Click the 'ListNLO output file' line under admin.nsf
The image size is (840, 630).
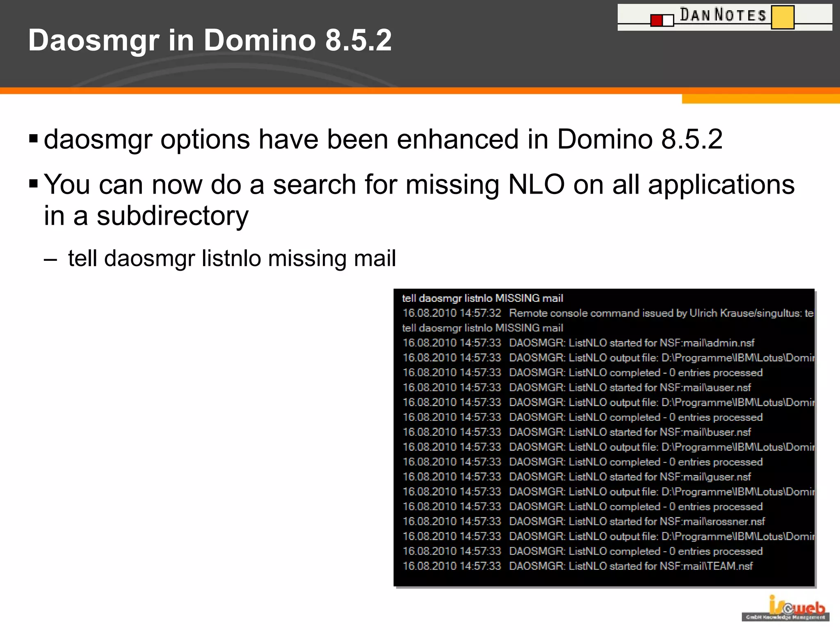click(608, 358)
